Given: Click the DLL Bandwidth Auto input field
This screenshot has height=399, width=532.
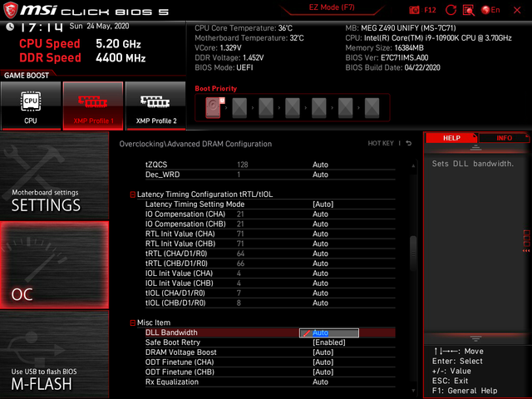Looking at the screenshot, I should tap(329, 332).
